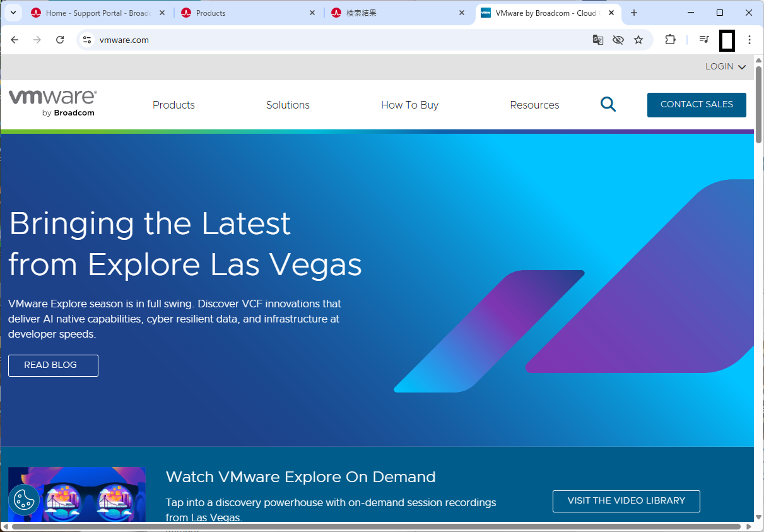The image size is (764, 532).
Task: Bookmark this page with the star icon
Action: [x=638, y=40]
